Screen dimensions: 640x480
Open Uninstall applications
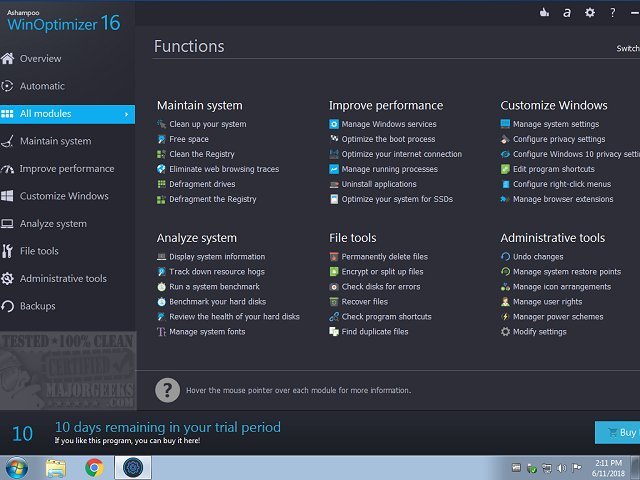[379, 184]
